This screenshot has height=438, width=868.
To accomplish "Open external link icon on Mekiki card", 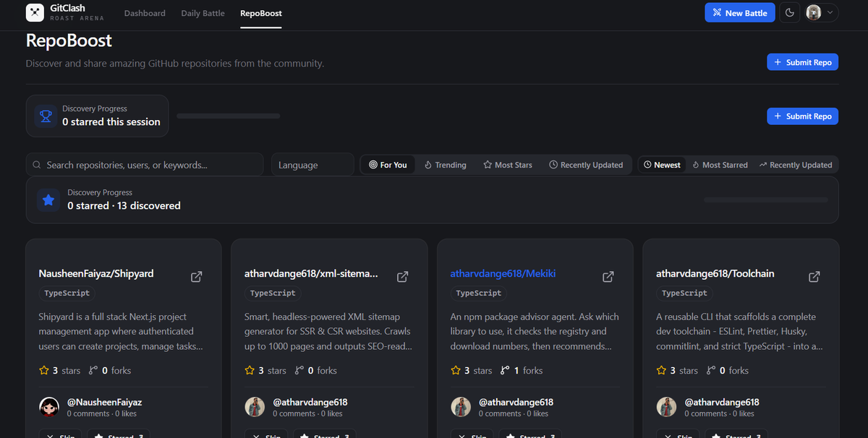I will pos(608,277).
